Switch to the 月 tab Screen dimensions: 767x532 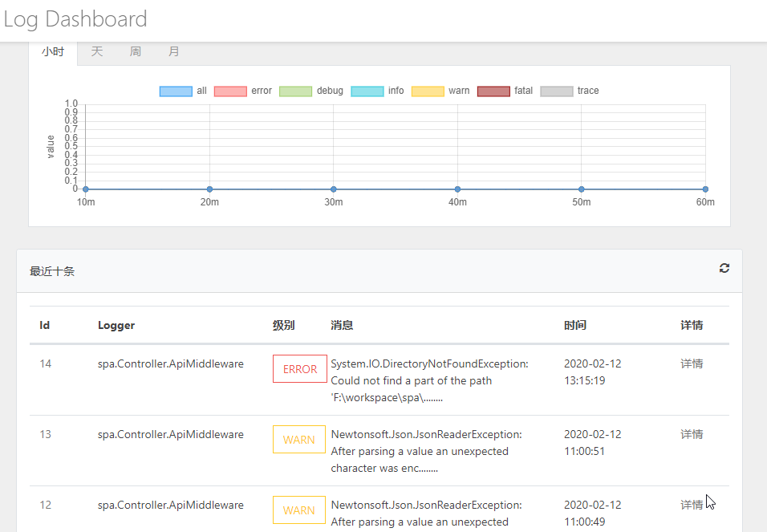pyautogui.click(x=173, y=52)
